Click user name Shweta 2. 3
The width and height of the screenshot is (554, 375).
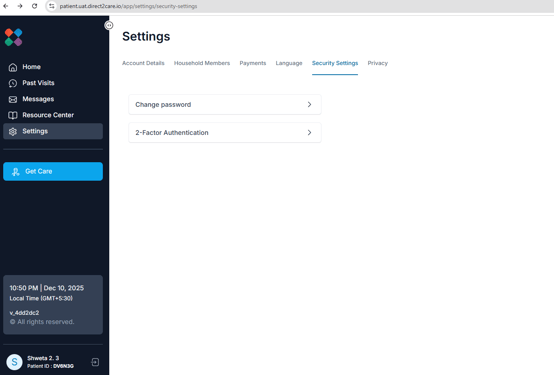click(x=43, y=358)
